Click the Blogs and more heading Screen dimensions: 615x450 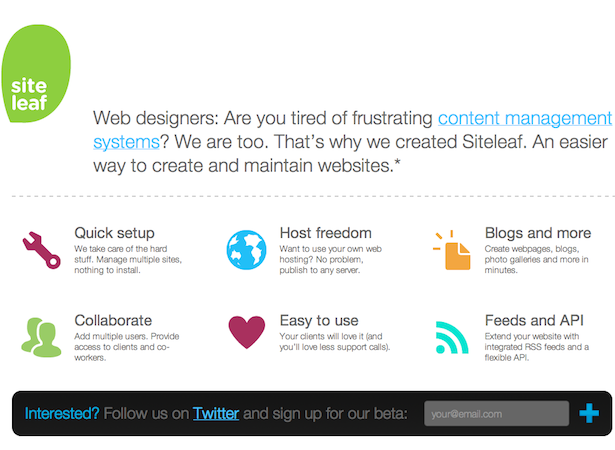point(538,233)
